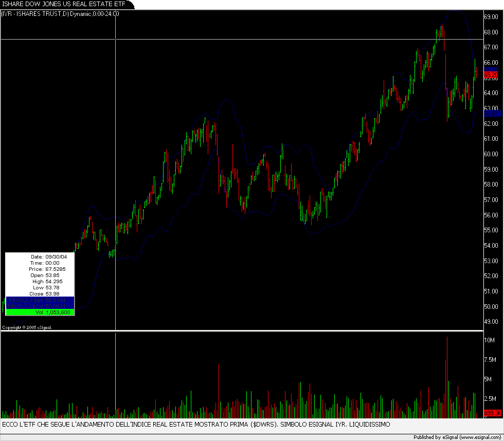Click the Date 09/30/04 row in data box
The image size is (504, 441).
click(40, 256)
